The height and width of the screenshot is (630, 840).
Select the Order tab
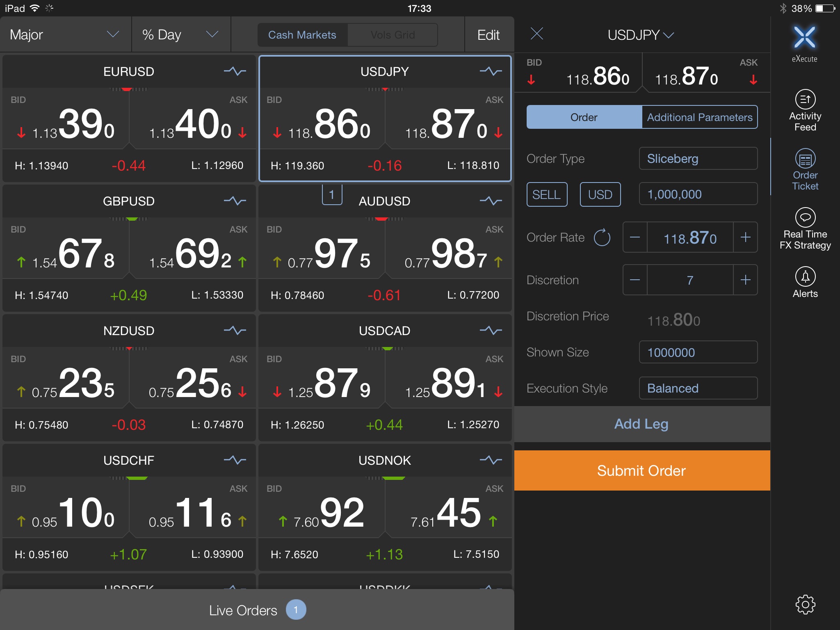pyautogui.click(x=584, y=117)
